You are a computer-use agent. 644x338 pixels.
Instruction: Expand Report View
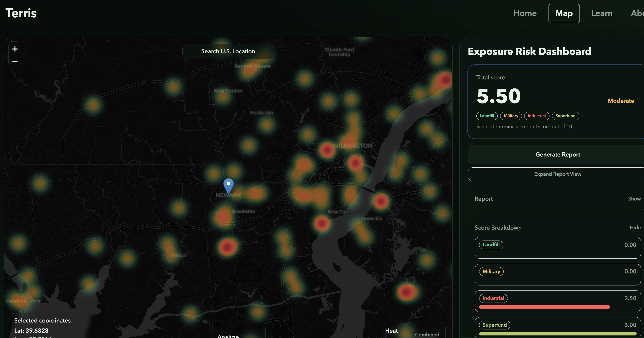pos(558,174)
